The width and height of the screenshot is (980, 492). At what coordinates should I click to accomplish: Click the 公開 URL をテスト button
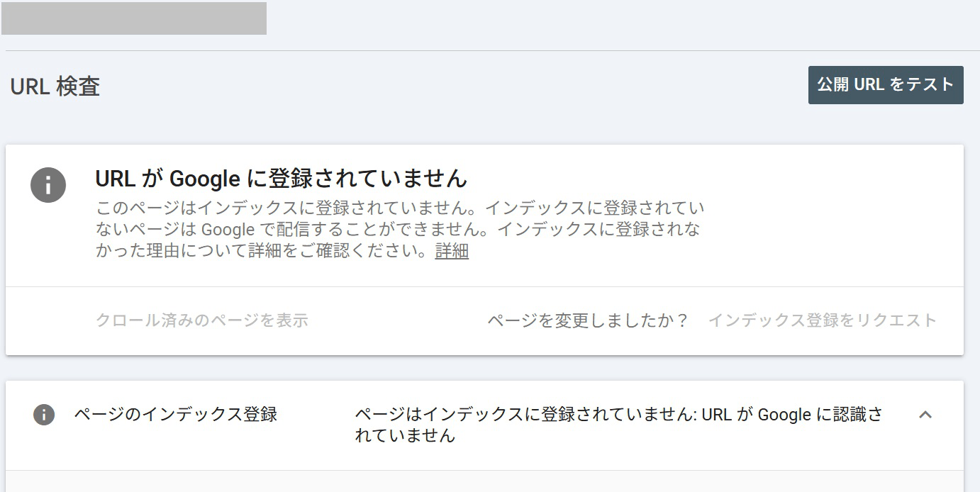click(x=886, y=85)
